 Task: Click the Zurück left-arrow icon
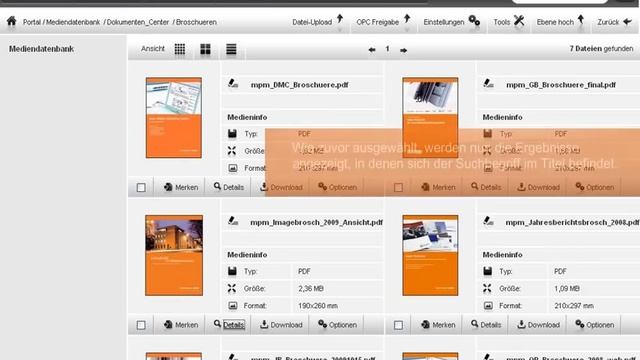click(x=627, y=22)
